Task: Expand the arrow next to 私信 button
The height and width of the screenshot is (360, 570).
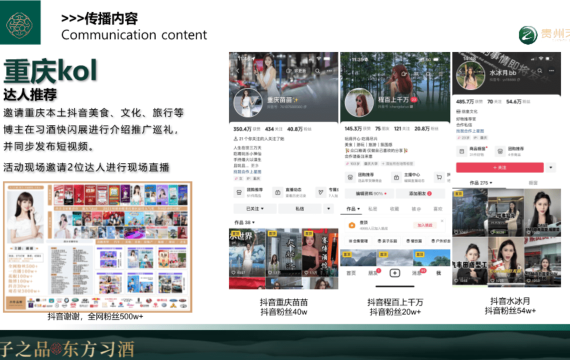Action: pyautogui.click(x=329, y=209)
